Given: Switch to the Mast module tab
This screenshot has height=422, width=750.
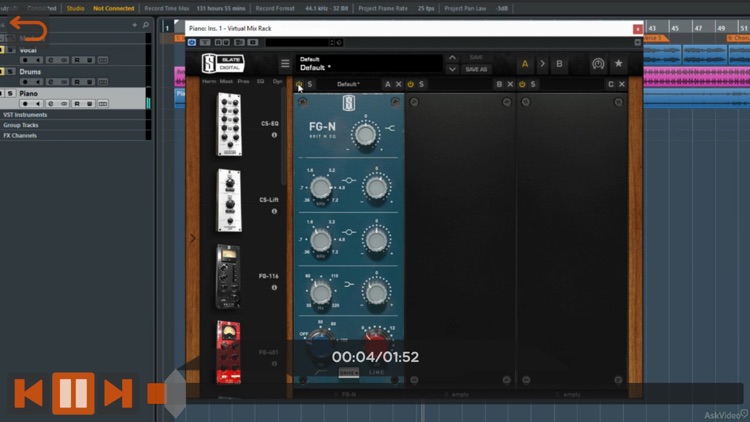Looking at the screenshot, I should (x=226, y=81).
